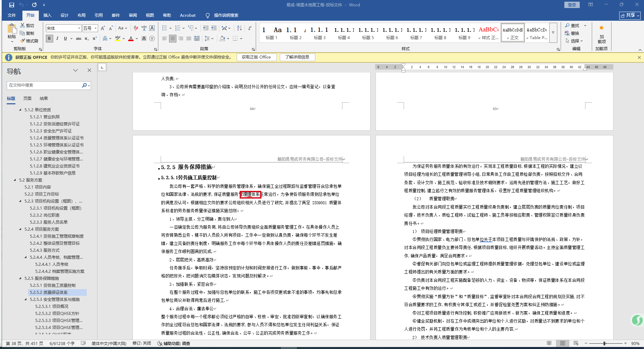This screenshot has height=349, width=644.
Task: Click the increase indent icon
Action: pos(214,28)
